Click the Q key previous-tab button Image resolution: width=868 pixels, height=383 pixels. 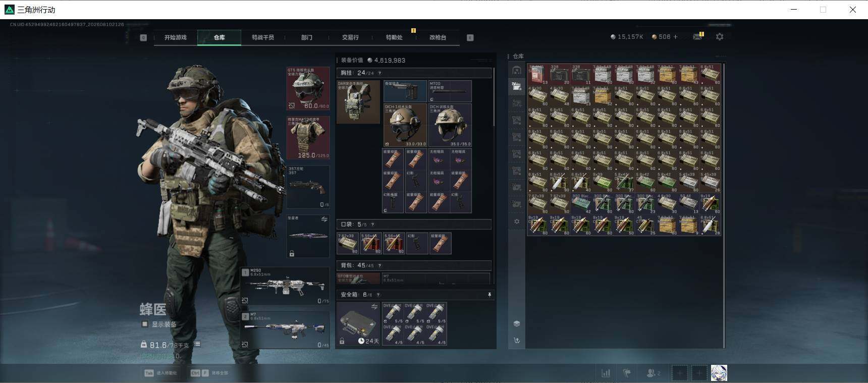pos(143,37)
